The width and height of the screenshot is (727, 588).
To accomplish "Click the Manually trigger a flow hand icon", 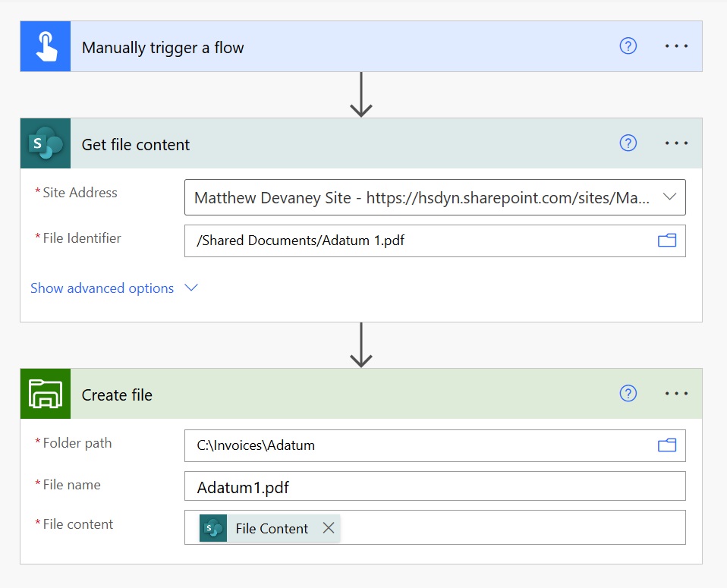I will pyautogui.click(x=46, y=46).
